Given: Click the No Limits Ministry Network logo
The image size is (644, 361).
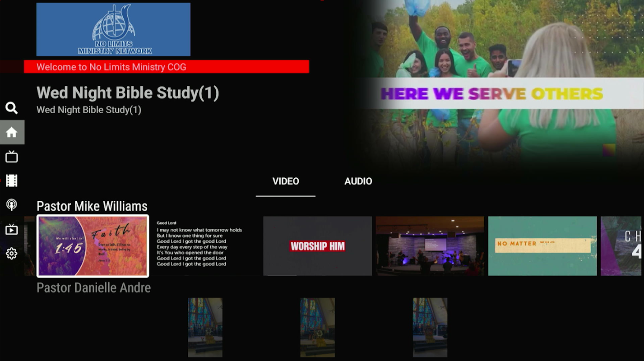Looking at the screenshot, I should (x=113, y=29).
